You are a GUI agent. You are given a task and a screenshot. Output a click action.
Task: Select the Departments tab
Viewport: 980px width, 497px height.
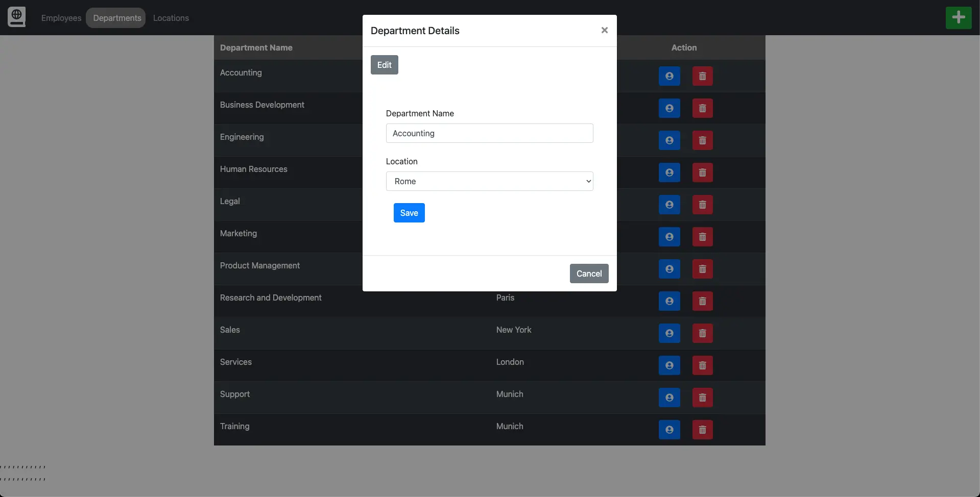pyautogui.click(x=117, y=18)
